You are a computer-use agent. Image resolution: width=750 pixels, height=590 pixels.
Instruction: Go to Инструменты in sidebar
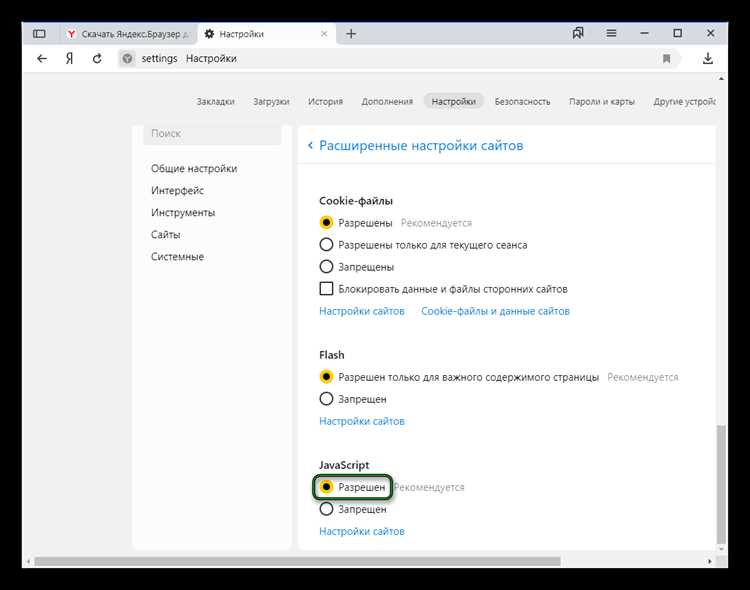(x=183, y=212)
